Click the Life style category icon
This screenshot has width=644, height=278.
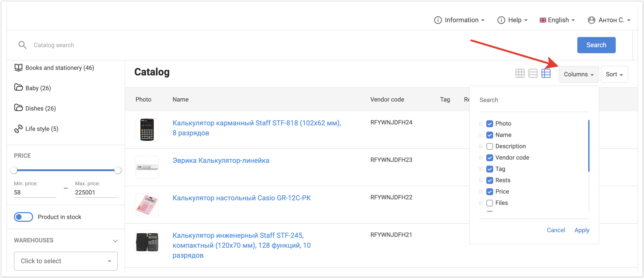(18, 129)
